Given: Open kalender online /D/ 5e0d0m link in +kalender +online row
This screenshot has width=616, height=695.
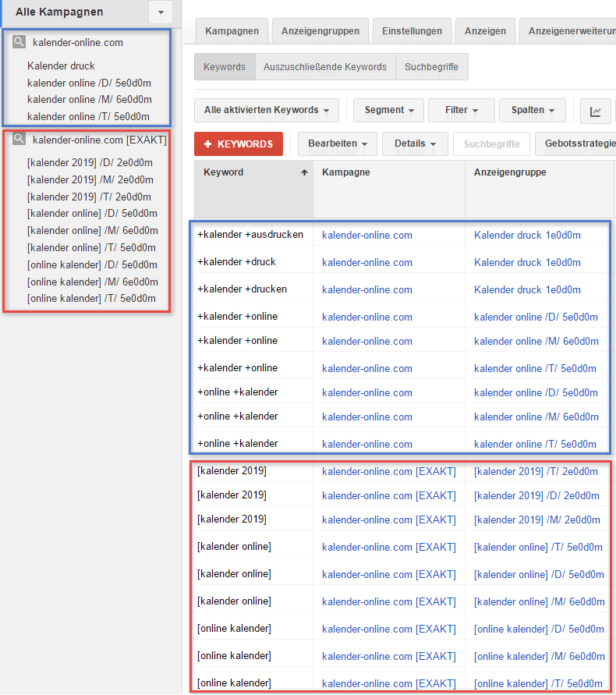Looking at the screenshot, I should pos(536,317).
